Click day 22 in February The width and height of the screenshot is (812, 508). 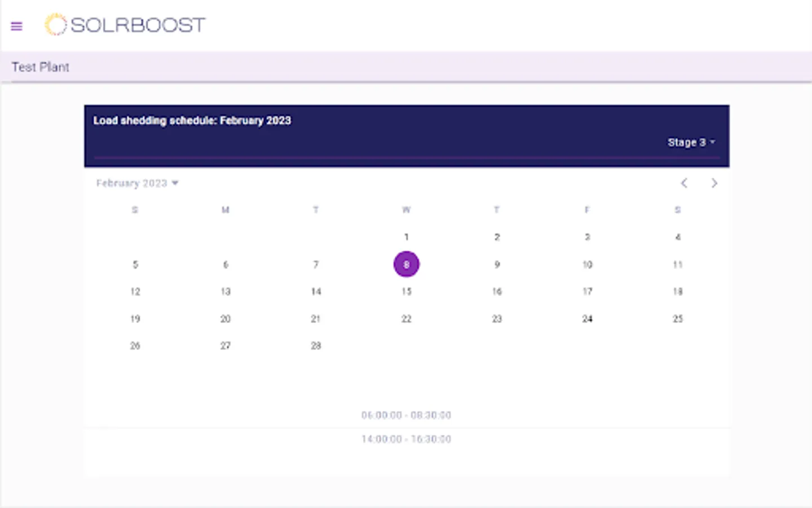pyautogui.click(x=406, y=318)
